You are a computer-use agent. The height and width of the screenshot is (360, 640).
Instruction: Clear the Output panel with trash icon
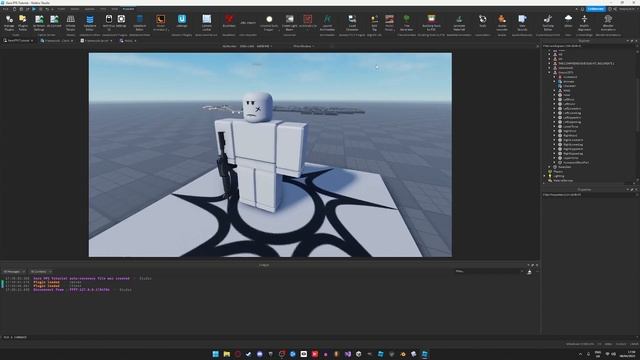click(x=529, y=271)
